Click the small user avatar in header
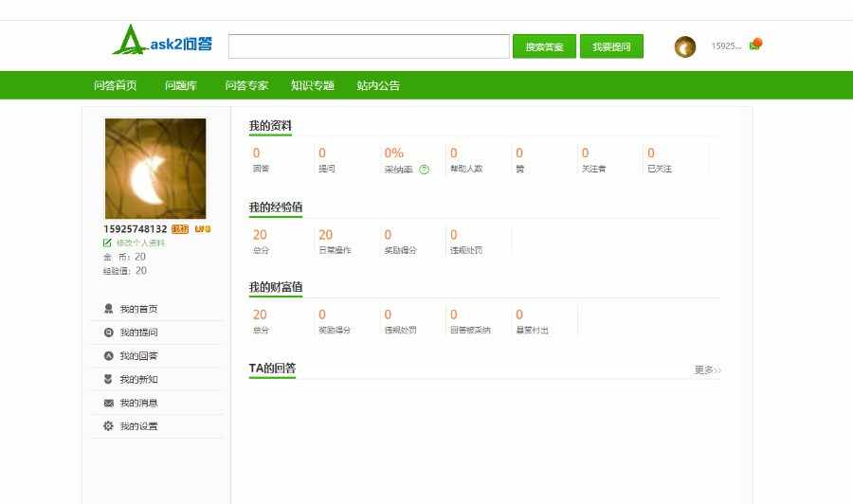This screenshot has height=504, width=853. [685, 46]
